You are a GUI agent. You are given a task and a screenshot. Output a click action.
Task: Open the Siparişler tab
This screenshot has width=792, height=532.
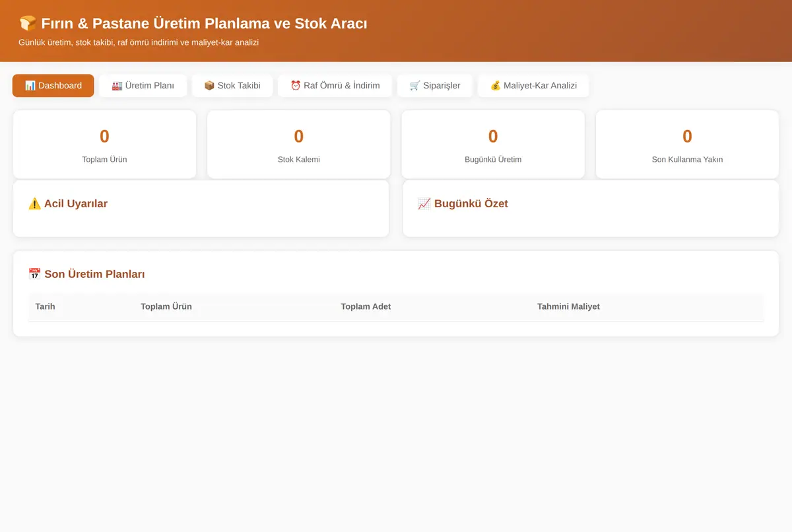[x=435, y=86]
